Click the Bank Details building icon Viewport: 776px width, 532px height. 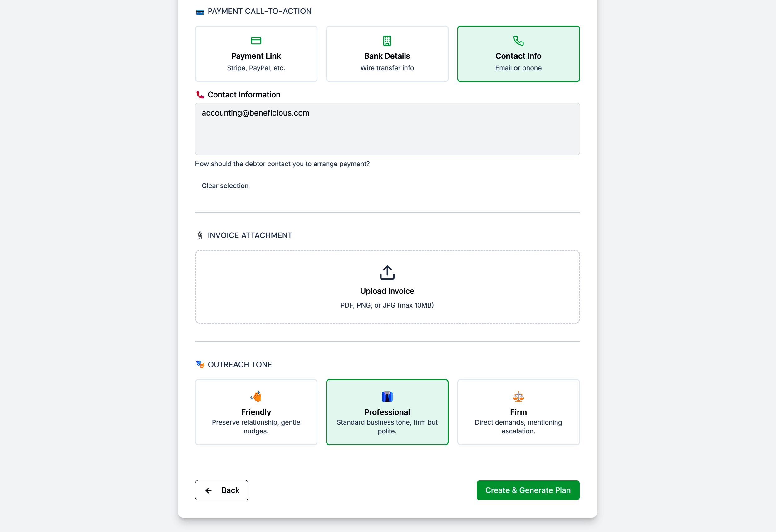click(x=387, y=41)
